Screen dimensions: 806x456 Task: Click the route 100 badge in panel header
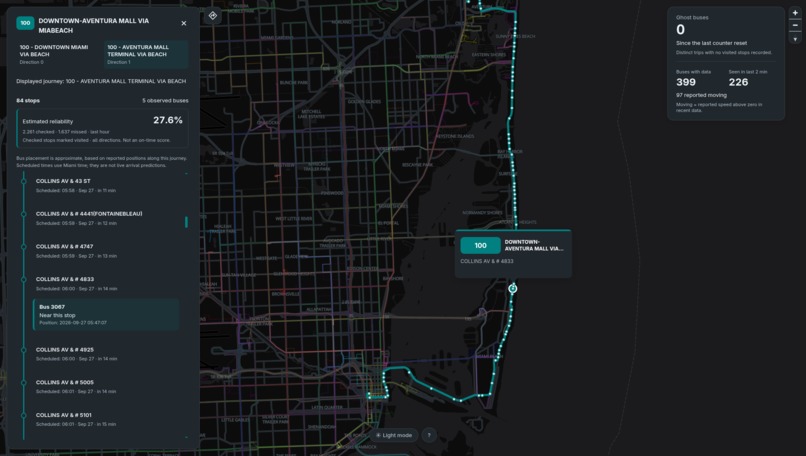pos(25,23)
